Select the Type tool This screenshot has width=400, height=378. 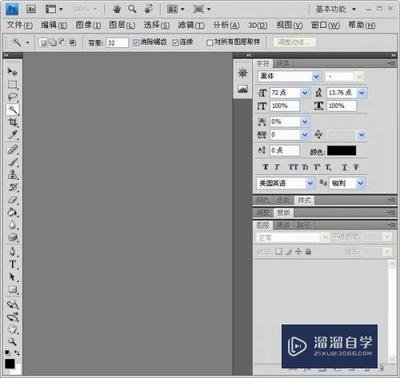[x=12, y=264]
